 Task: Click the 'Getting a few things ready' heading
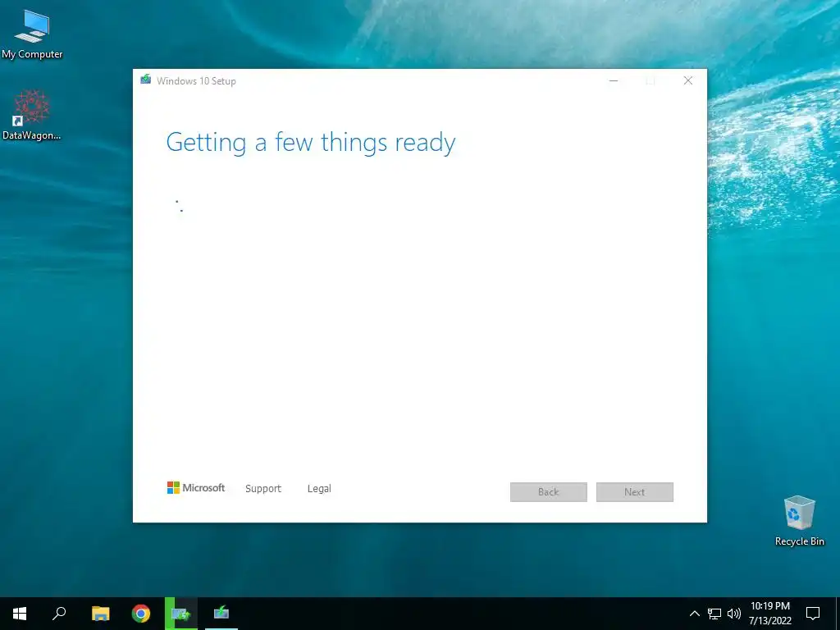click(311, 143)
